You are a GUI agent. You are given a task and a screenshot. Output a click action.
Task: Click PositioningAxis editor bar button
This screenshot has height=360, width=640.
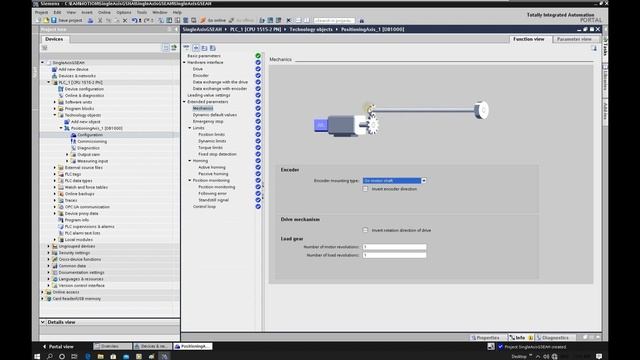pyautogui.click(x=192, y=346)
